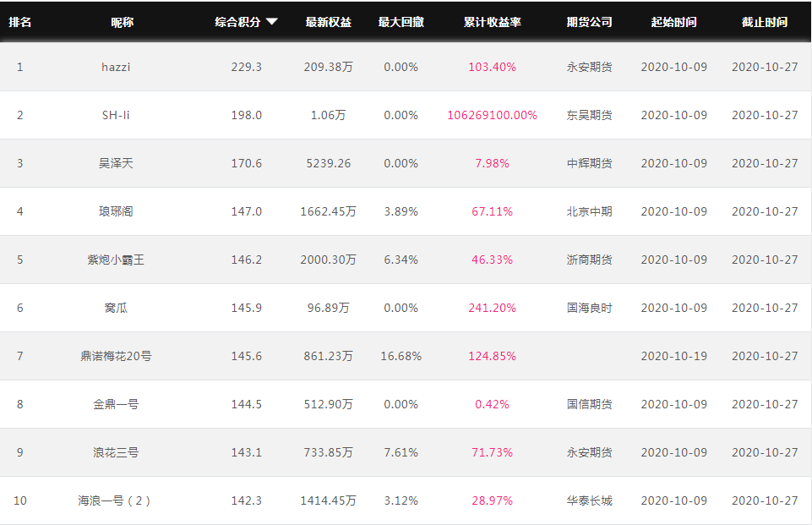Open the 鼎诺梅花20号 nickname

[x=116, y=356]
